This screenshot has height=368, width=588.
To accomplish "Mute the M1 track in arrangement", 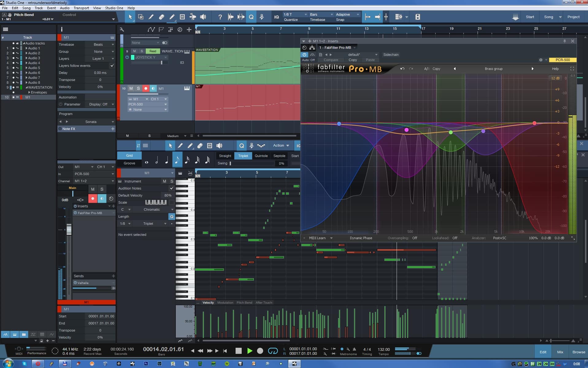I will [x=131, y=88].
